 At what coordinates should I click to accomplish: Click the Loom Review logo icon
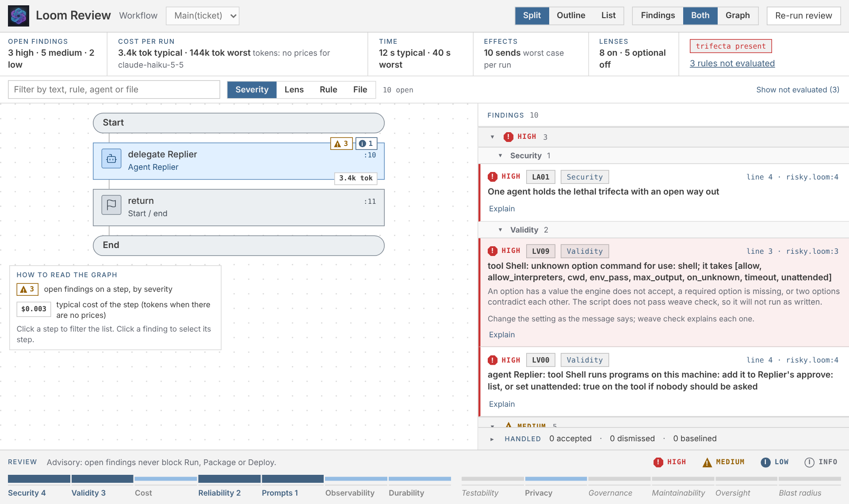19,16
